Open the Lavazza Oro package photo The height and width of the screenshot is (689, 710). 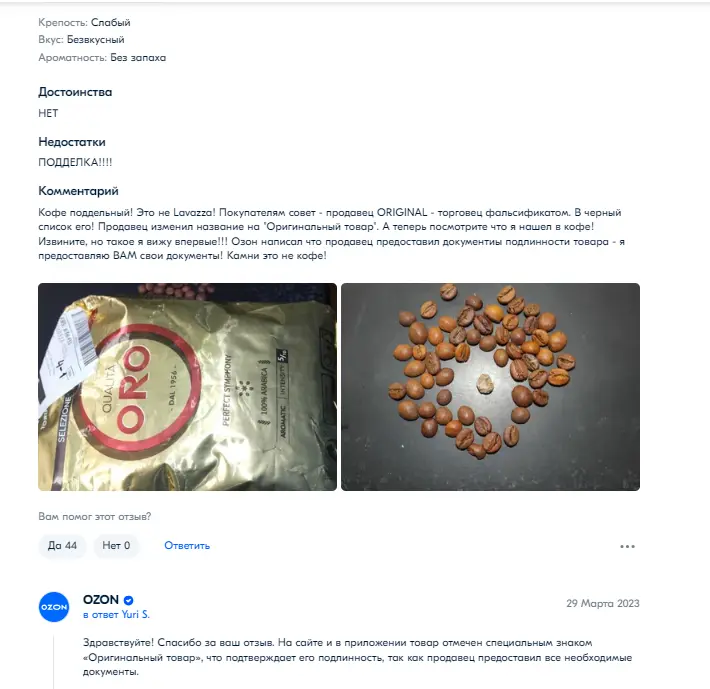point(187,387)
